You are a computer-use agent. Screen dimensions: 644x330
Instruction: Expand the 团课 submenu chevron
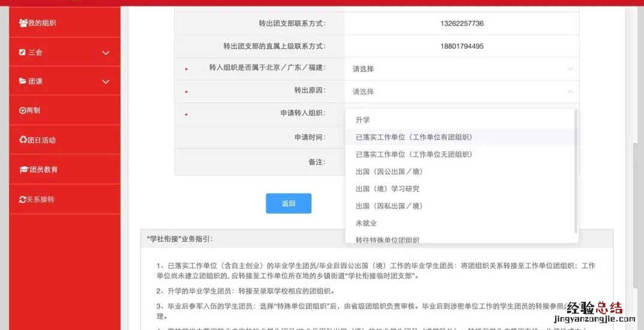106,82
